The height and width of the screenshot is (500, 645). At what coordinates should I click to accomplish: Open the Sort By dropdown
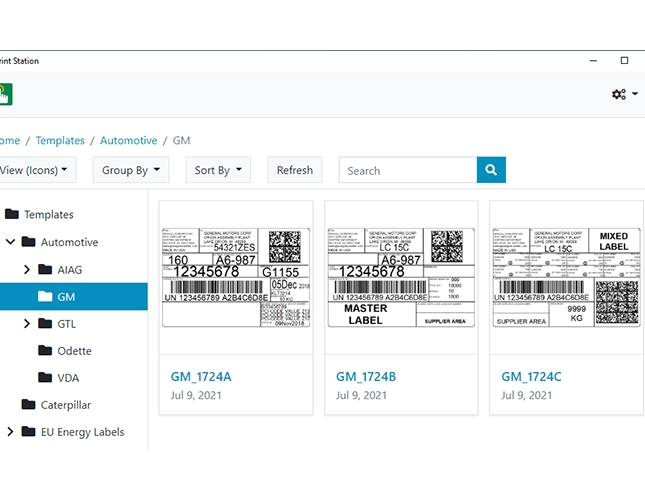(218, 170)
